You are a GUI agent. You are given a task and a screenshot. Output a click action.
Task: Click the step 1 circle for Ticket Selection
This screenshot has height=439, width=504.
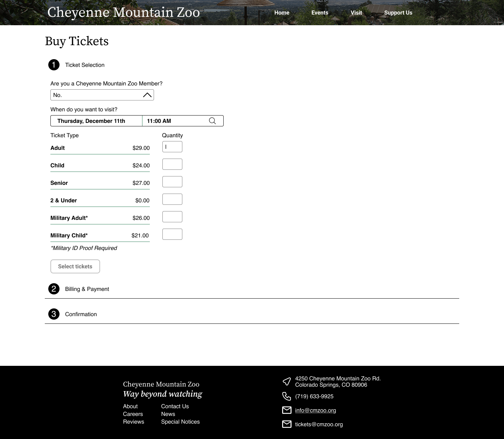(54, 65)
